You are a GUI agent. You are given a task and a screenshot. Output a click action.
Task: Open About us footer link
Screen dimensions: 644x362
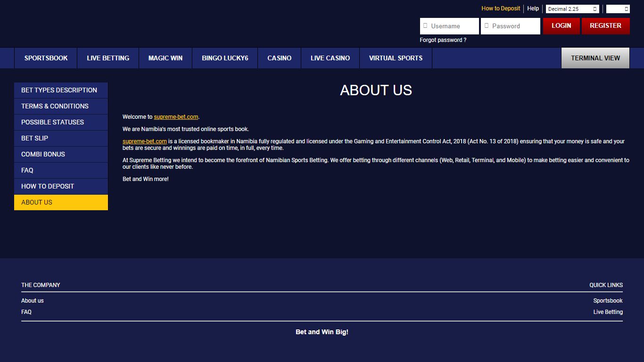click(33, 301)
